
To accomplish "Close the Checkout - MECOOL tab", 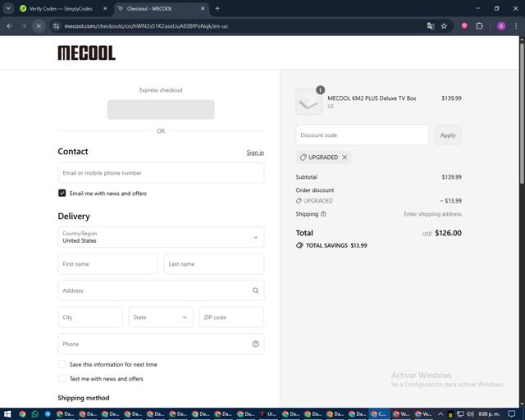I will tap(203, 9).
